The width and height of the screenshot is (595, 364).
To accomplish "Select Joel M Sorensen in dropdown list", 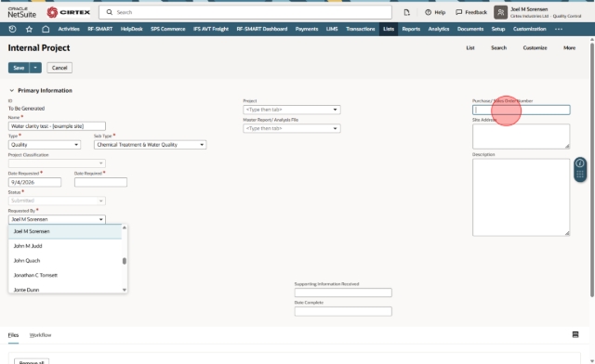I will (65, 231).
